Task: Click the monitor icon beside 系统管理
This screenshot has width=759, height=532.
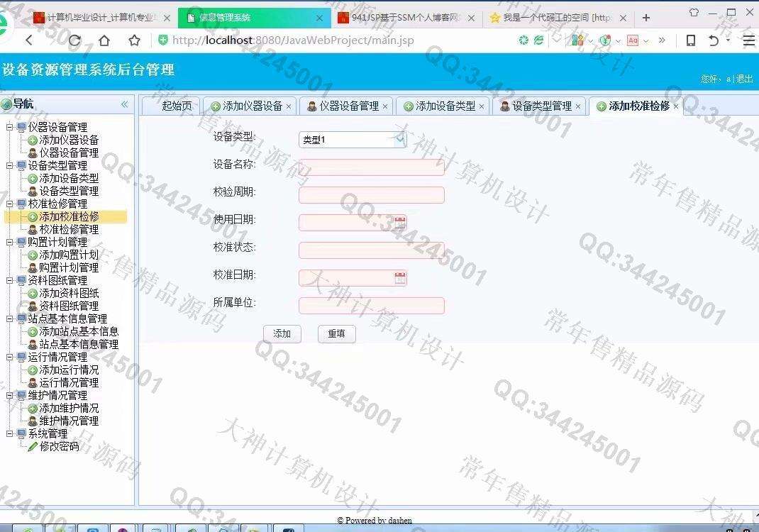Action: [x=21, y=433]
